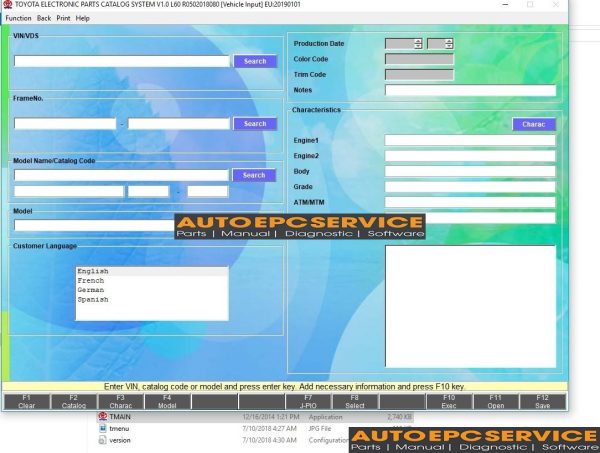The width and height of the screenshot is (600, 453).
Task: Click the large blank characteristics text area
Action: (x=470, y=306)
